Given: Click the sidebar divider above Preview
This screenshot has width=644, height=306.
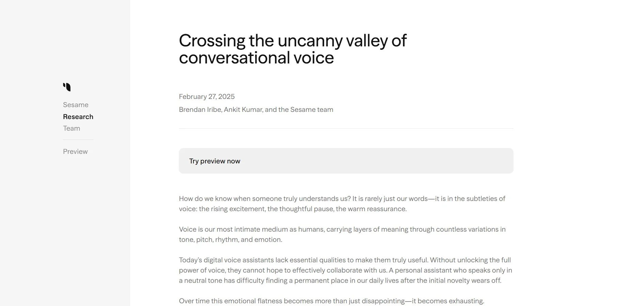Looking at the screenshot, I should click(x=78, y=140).
